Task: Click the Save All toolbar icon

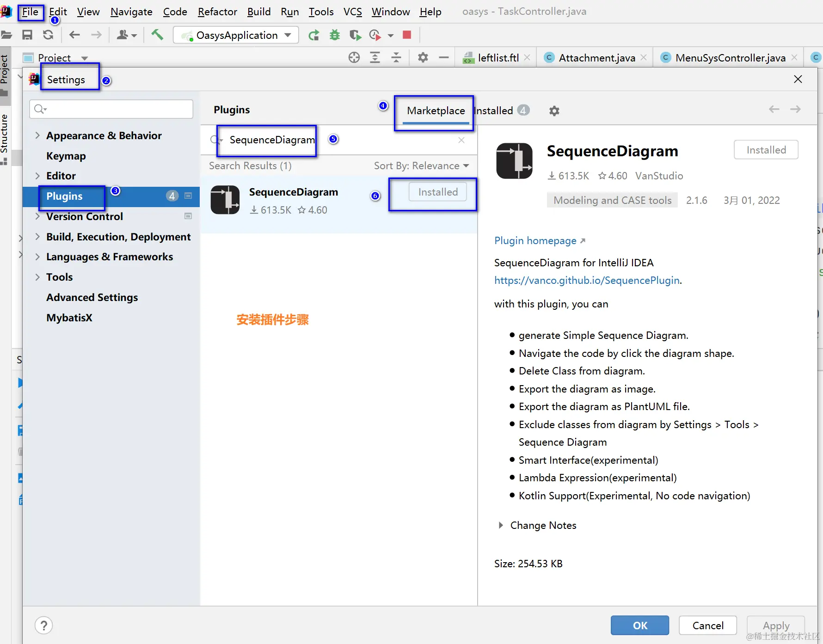Action: (27, 35)
